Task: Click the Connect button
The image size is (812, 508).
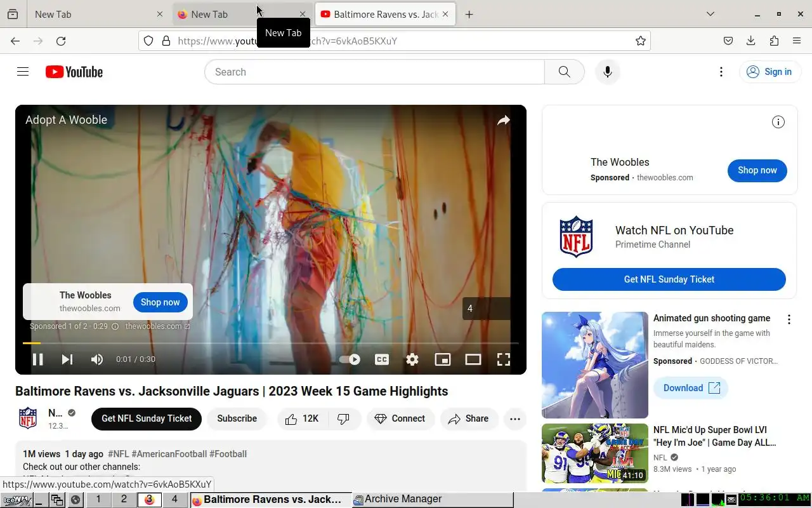Action: tap(400, 418)
